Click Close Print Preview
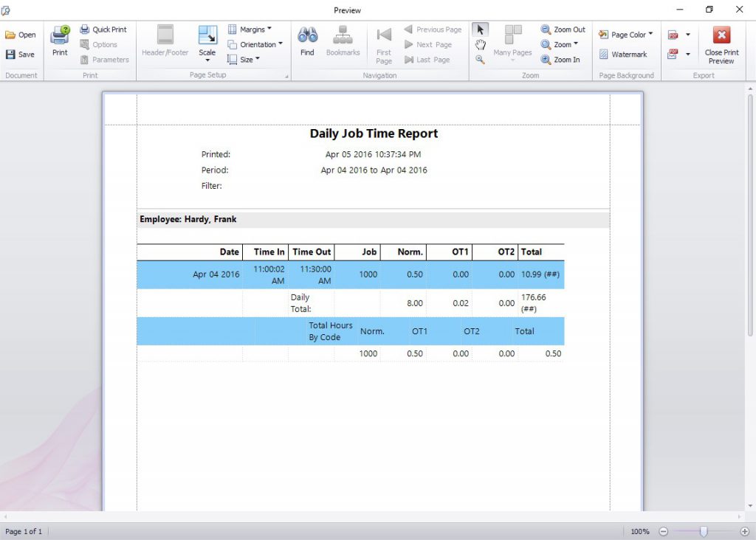 pos(721,44)
